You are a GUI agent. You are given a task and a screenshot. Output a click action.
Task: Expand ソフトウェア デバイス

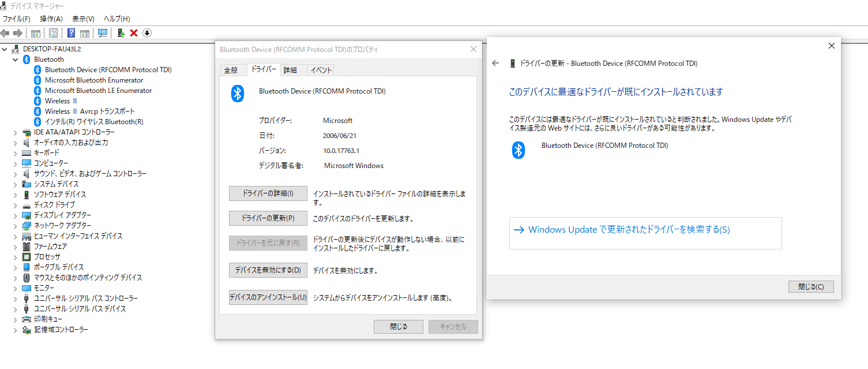point(16,195)
